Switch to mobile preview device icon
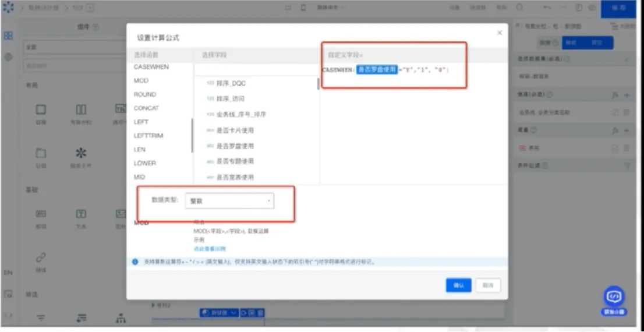Screen dimensions: 644x332 pyautogui.click(x=303, y=8)
